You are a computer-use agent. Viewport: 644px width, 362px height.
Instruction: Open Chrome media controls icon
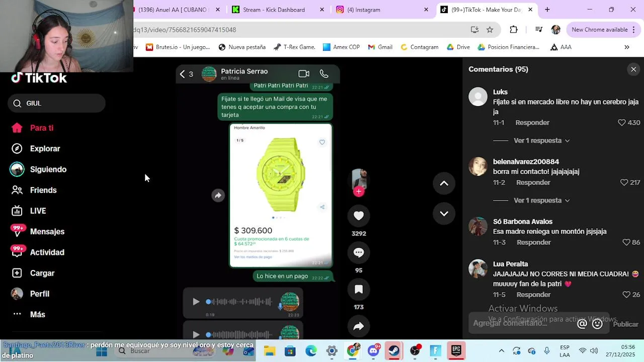click(539, 30)
